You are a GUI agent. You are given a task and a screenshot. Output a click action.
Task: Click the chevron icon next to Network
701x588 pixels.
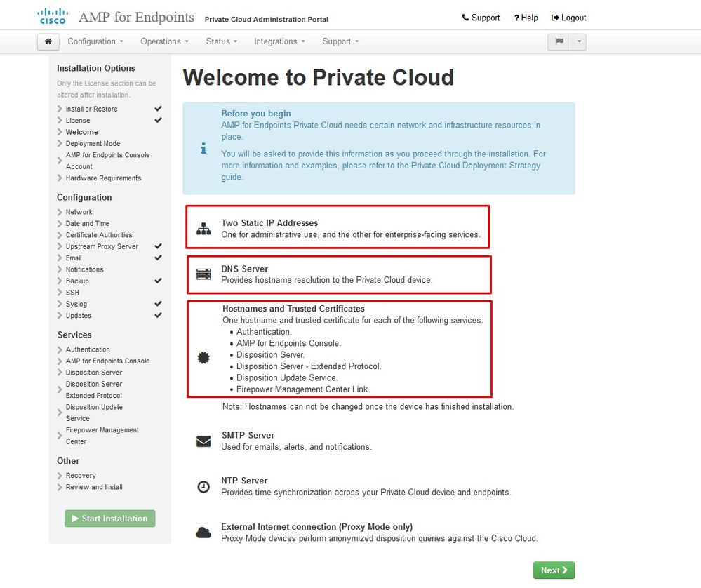click(x=60, y=212)
